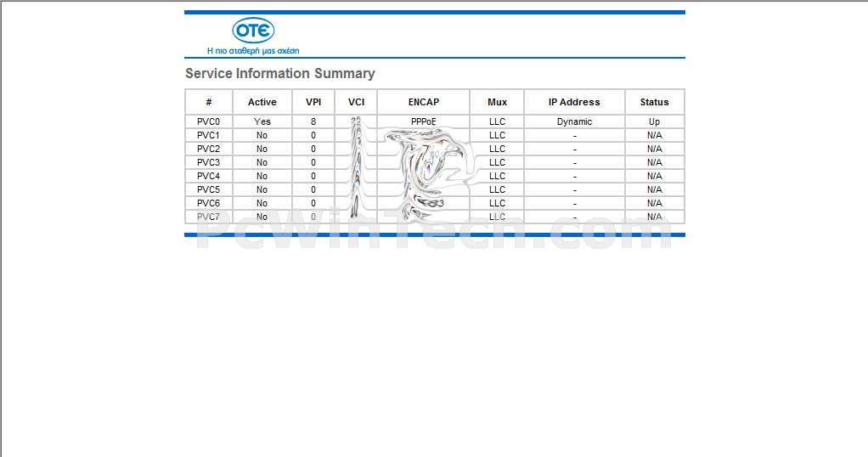This screenshot has width=868, height=457.
Task: Click the Status column header
Action: pos(654,102)
